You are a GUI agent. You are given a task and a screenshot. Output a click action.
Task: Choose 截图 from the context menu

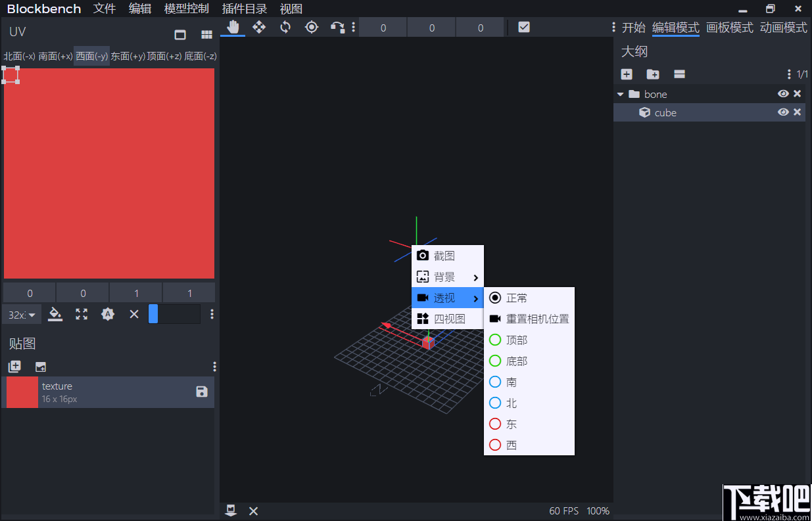click(447, 256)
